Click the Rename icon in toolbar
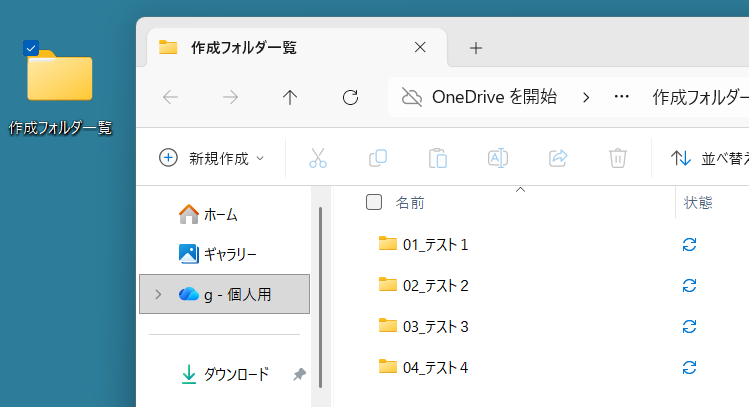The image size is (749, 407). pyautogui.click(x=497, y=158)
